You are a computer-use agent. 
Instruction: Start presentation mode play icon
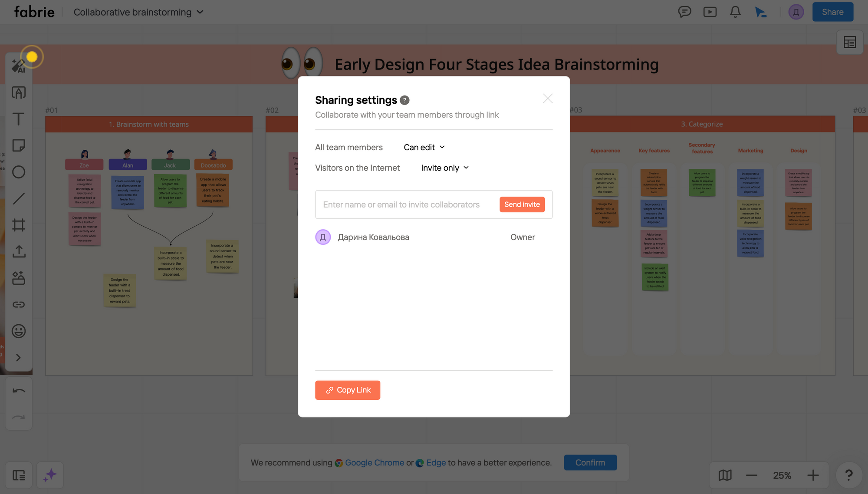[710, 12]
